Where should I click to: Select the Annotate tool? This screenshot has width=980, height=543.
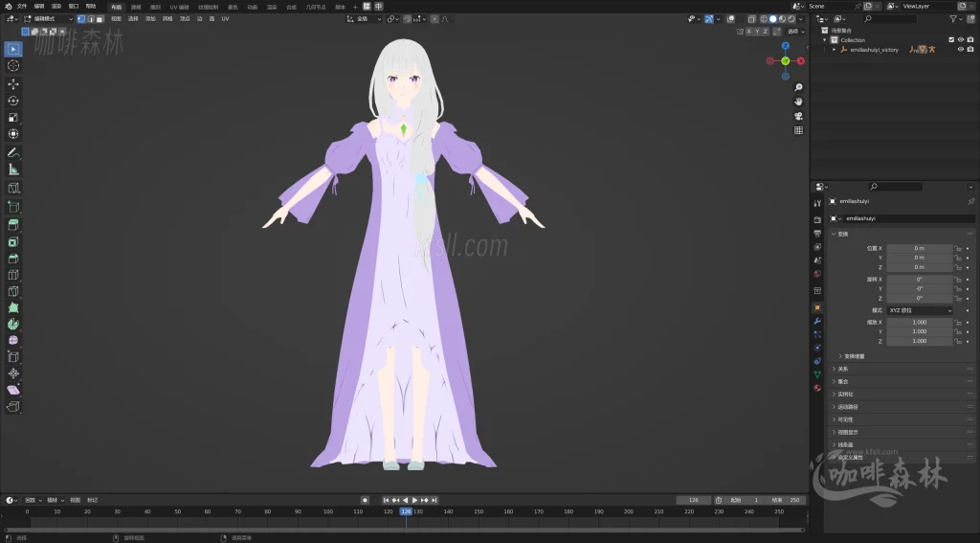pyautogui.click(x=13, y=152)
